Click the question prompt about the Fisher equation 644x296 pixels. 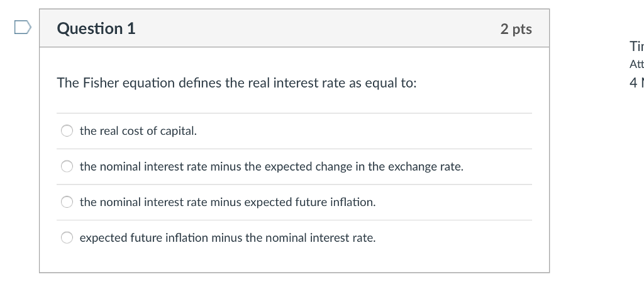tap(236, 83)
